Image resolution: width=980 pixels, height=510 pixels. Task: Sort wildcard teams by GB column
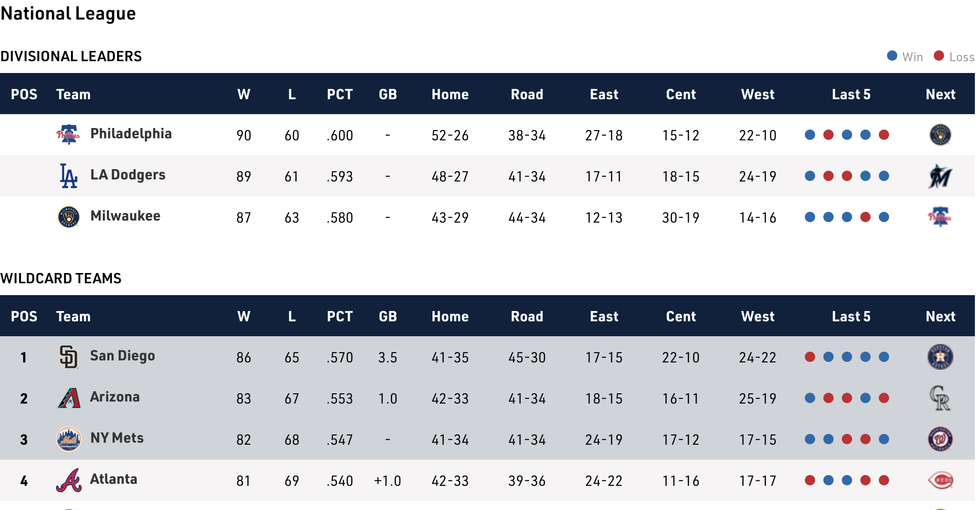click(388, 316)
